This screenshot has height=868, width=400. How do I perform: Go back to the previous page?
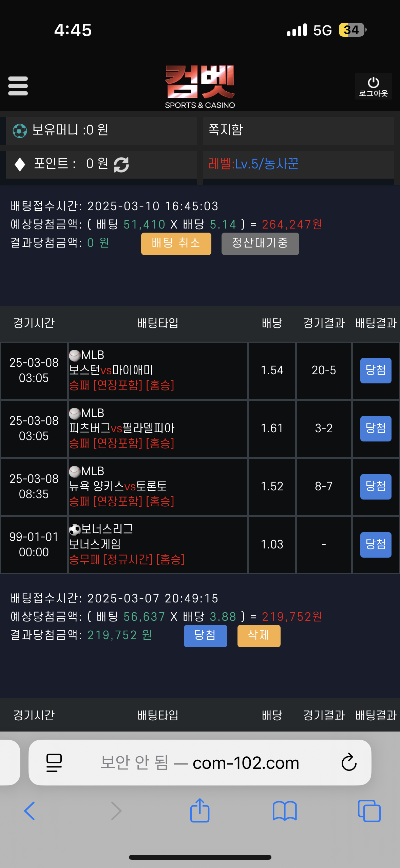(x=30, y=811)
